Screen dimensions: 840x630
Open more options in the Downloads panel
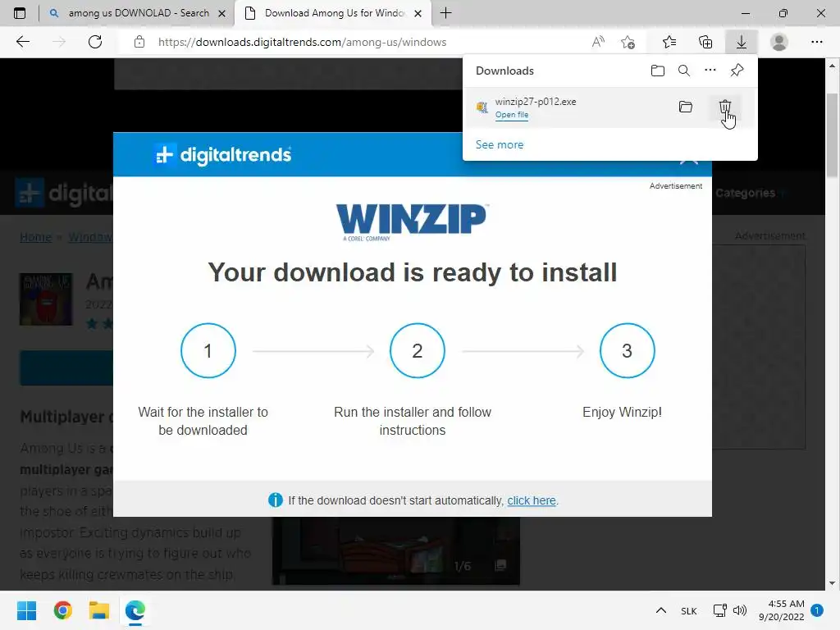pyautogui.click(x=710, y=71)
